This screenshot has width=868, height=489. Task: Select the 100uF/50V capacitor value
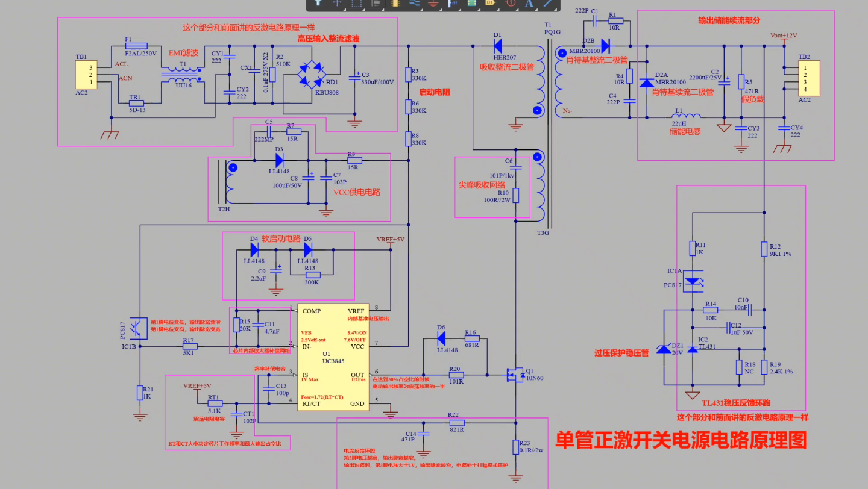pyautogui.click(x=286, y=185)
